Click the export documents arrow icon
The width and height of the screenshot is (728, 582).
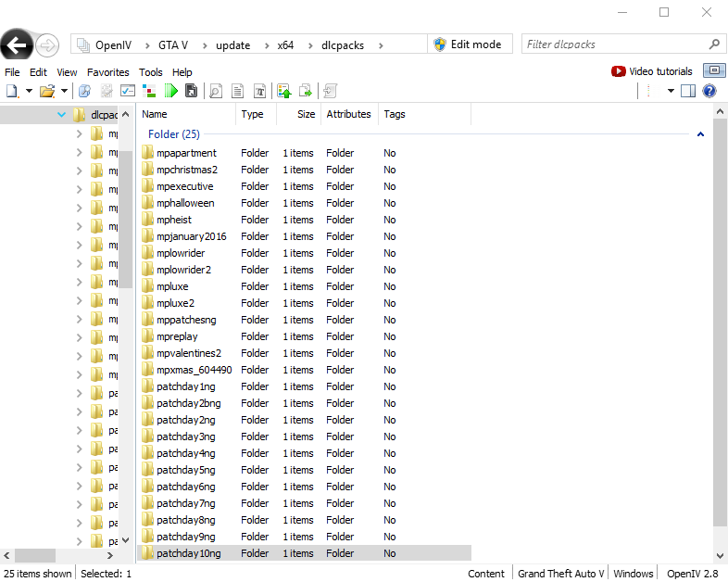(x=306, y=91)
